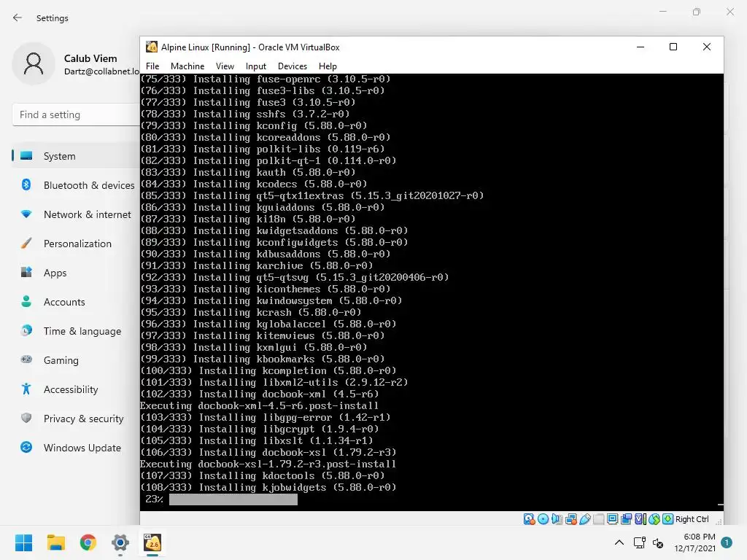Open the Help menu in VirtualBox
This screenshot has height=560, width=747.
click(x=328, y=66)
